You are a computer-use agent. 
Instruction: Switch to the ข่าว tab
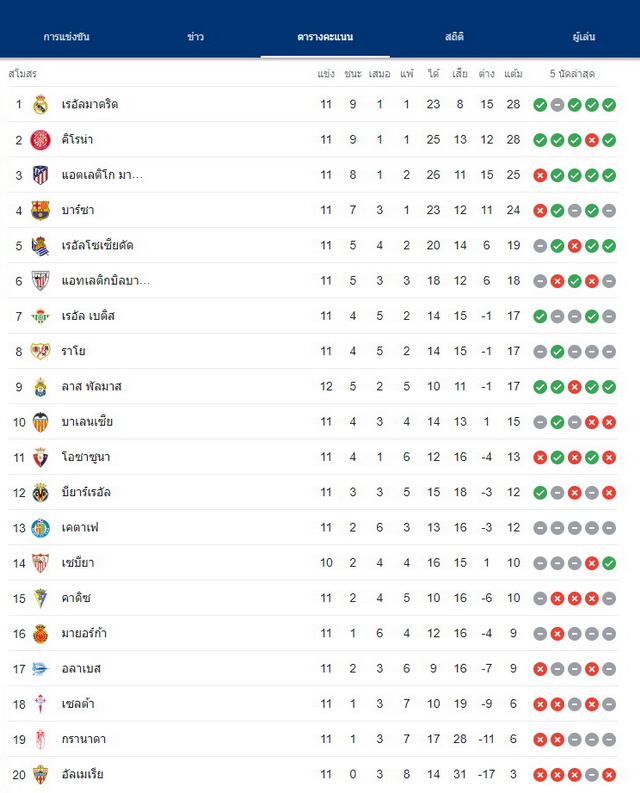[x=195, y=36]
